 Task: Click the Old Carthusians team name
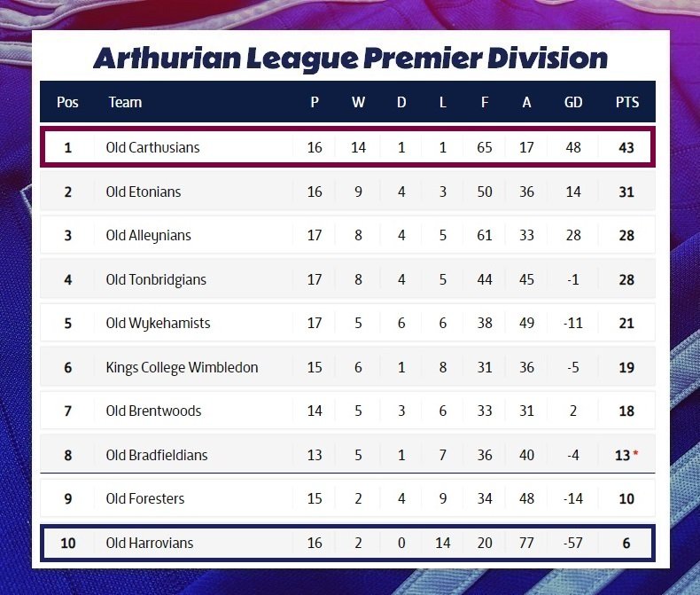click(152, 147)
